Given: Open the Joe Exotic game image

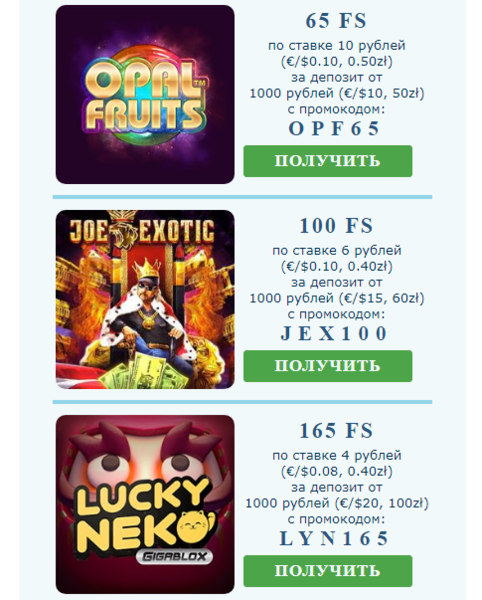Looking at the screenshot, I should [x=145, y=299].
